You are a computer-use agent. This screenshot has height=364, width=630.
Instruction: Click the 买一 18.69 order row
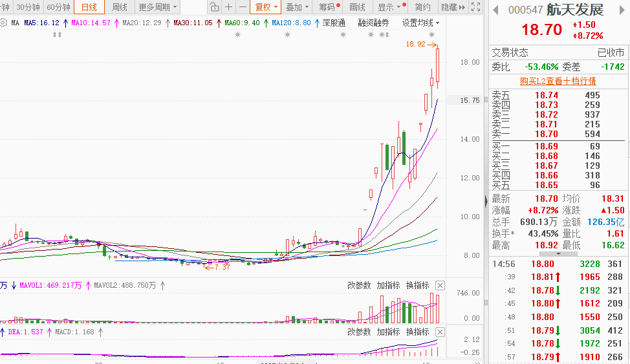click(x=558, y=146)
